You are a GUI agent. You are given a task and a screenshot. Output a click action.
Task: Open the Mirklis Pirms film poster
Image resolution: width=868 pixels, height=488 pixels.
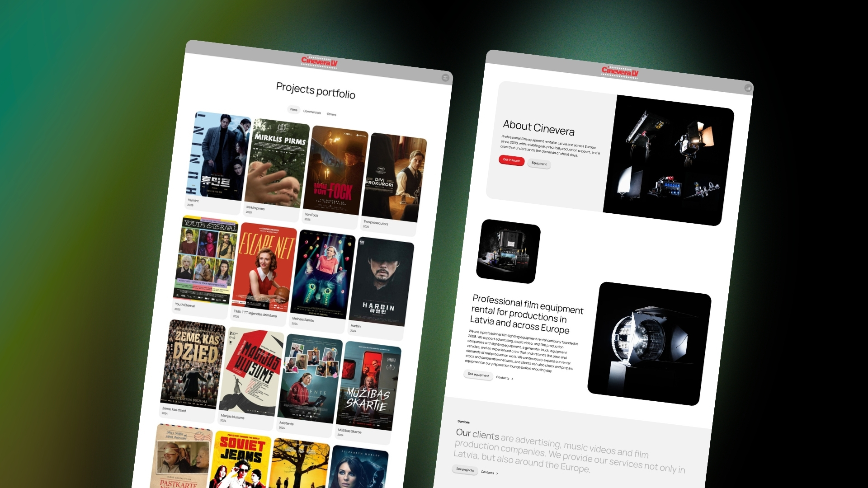[277, 163]
